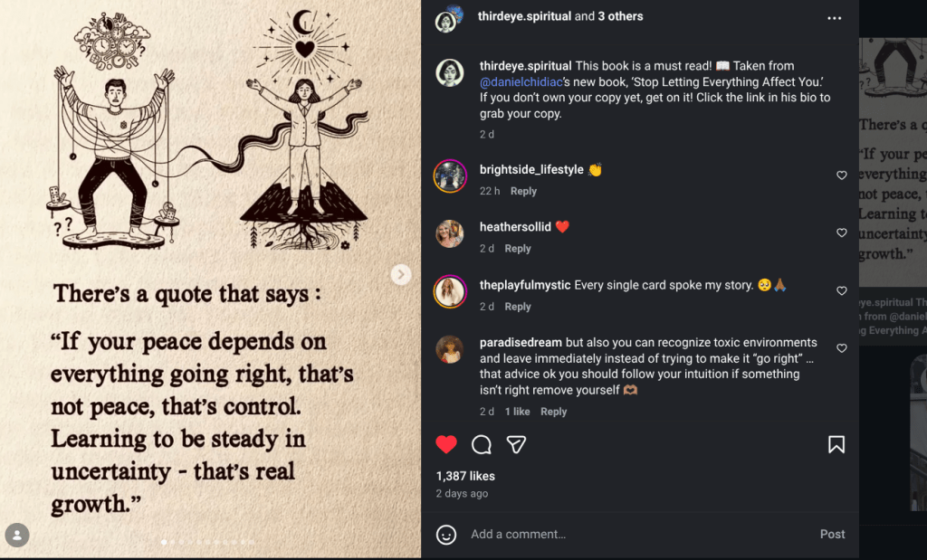The height and width of the screenshot is (560, 927).
Task: Save post with the bookmark icon
Action: [836, 444]
